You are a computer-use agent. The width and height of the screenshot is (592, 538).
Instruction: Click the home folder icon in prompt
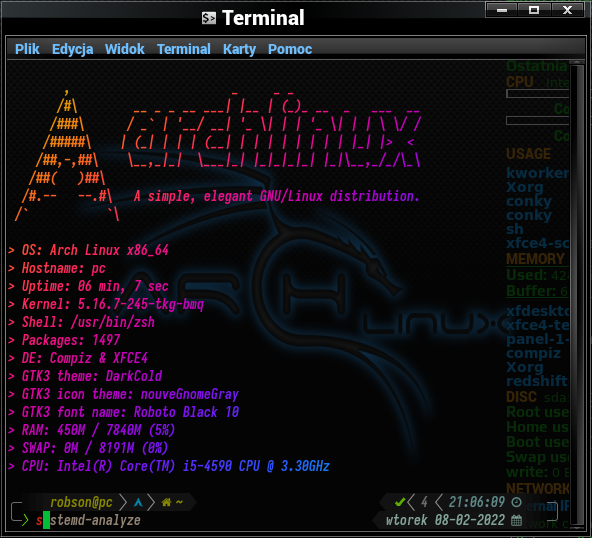tap(166, 502)
